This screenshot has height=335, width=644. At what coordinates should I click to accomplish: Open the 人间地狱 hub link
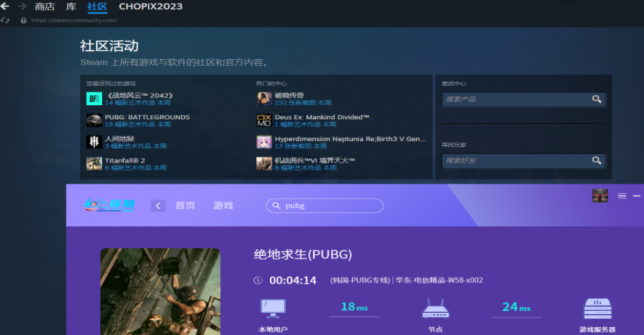pos(119,139)
